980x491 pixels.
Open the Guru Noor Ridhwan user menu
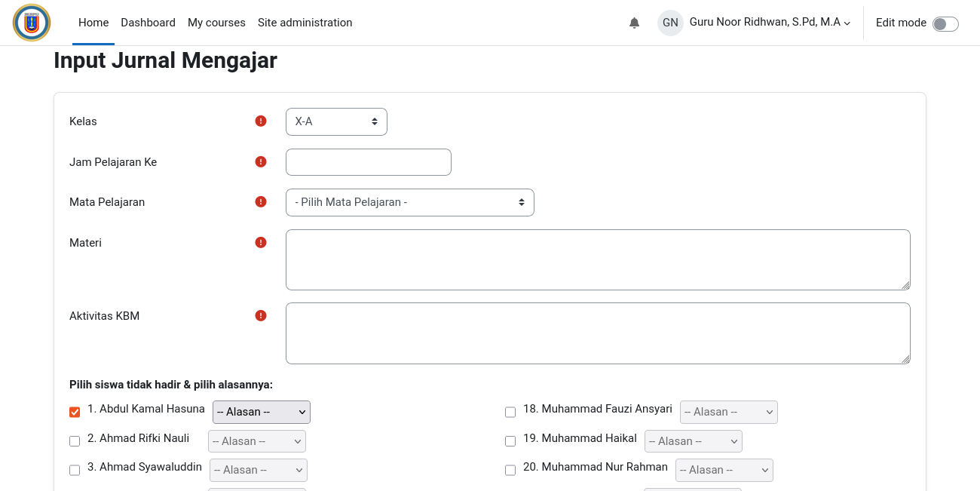(770, 23)
